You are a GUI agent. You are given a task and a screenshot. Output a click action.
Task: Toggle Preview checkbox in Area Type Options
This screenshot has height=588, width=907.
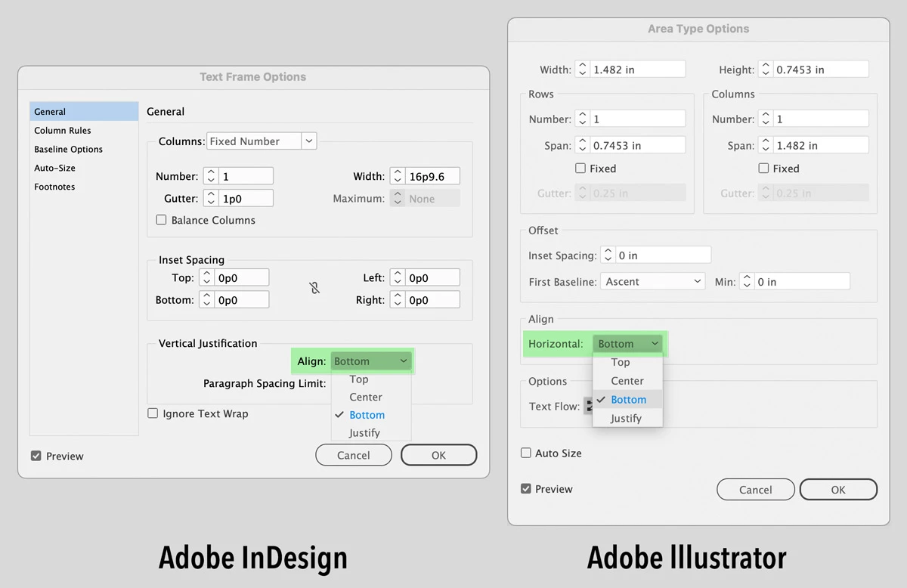(526, 489)
